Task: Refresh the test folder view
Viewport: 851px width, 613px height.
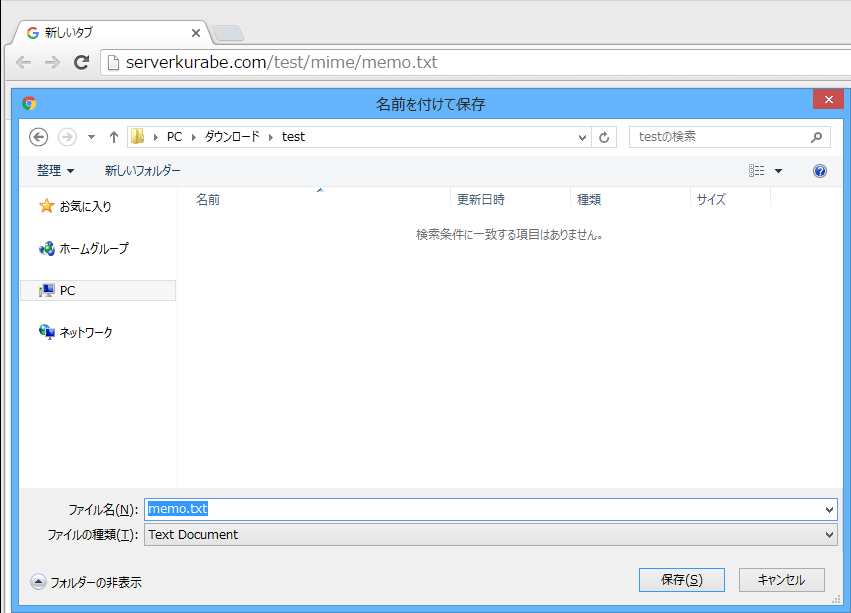Action: (604, 137)
